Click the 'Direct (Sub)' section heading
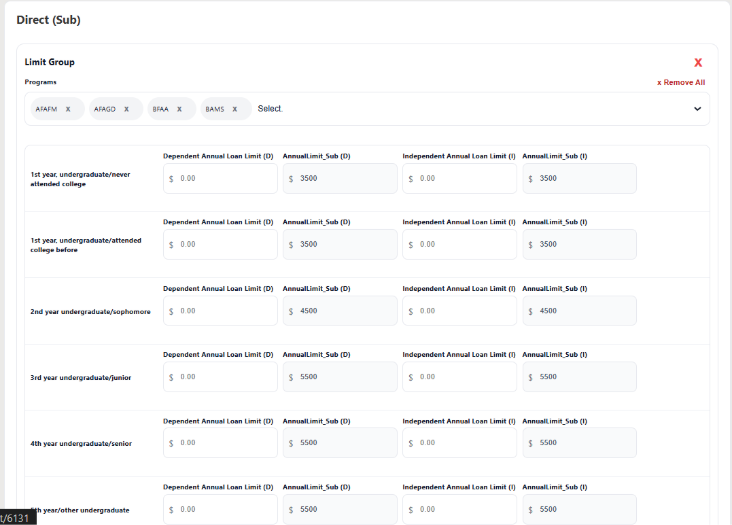Viewport: 732px width, 525px height. pos(49,20)
